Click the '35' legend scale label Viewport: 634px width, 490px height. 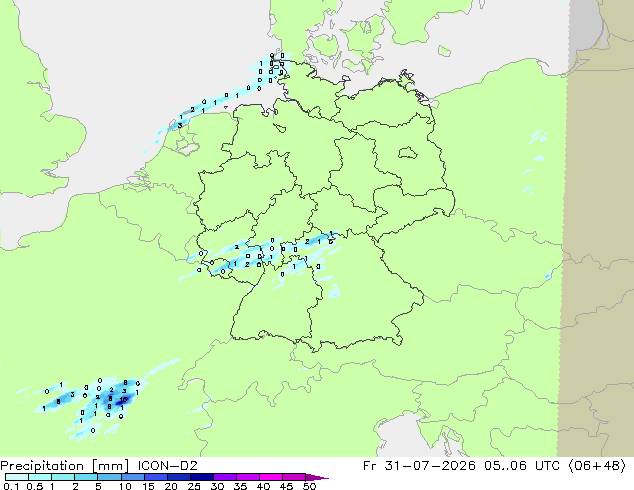coord(240,486)
